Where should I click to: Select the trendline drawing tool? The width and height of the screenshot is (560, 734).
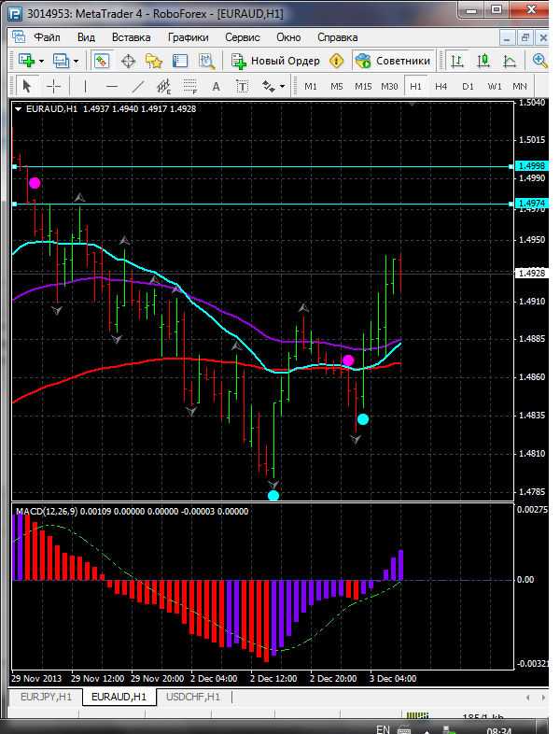[x=137, y=87]
